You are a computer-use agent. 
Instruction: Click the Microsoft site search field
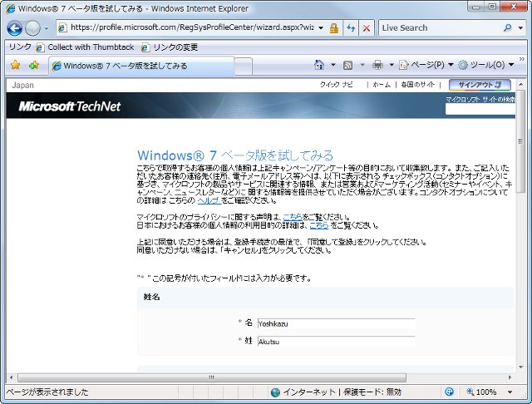click(480, 109)
